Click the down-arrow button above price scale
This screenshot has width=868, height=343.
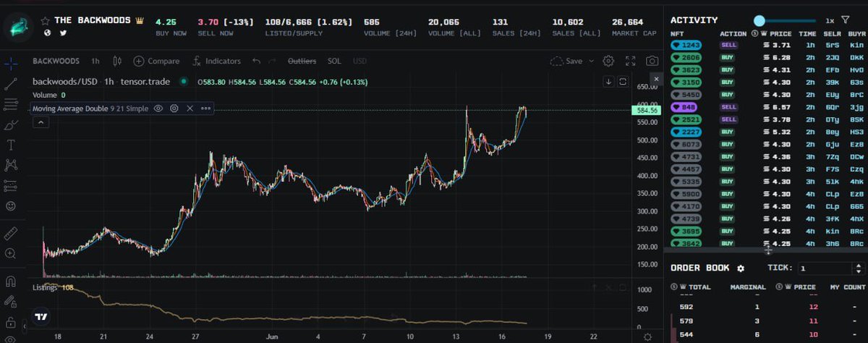pyautogui.click(x=609, y=82)
